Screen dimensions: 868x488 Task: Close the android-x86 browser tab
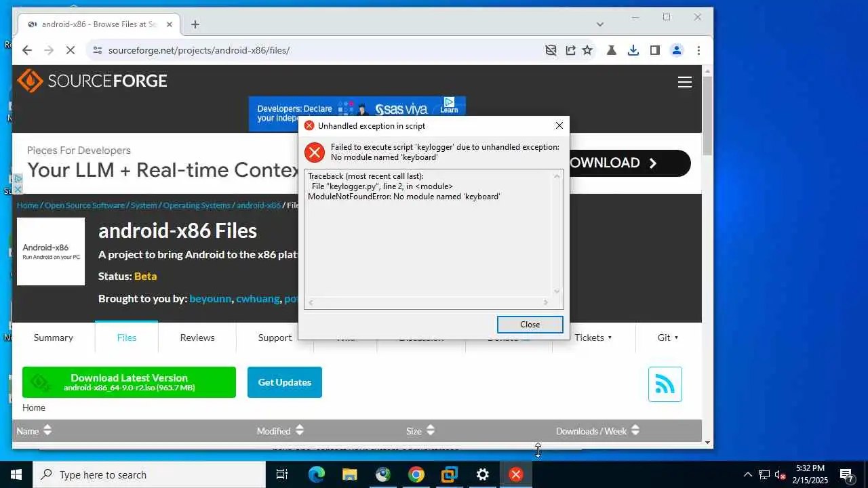(x=170, y=24)
